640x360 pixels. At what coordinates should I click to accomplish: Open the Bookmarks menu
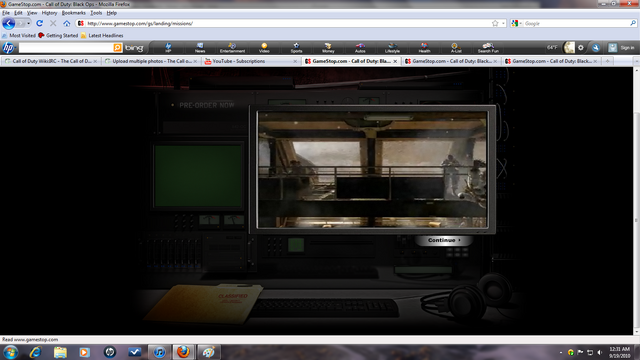[73, 13]
